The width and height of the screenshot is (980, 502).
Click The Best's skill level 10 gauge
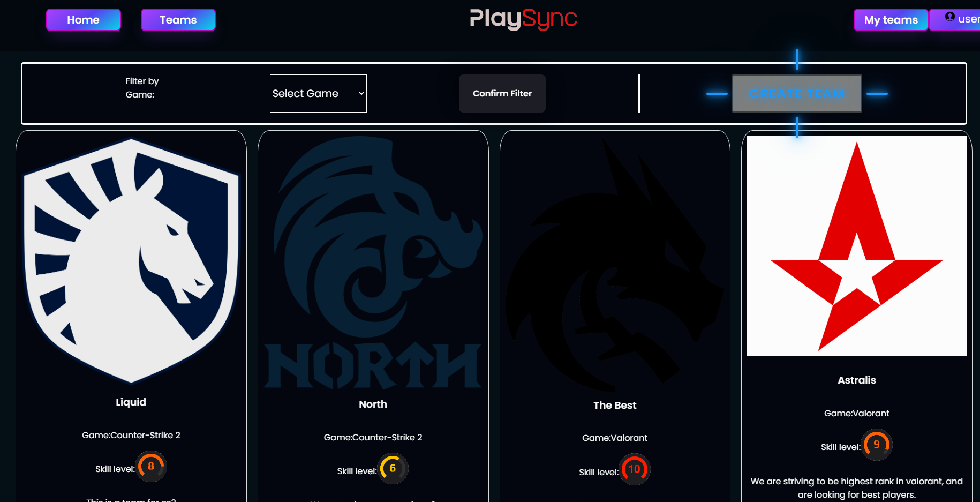(x=635, y=469)
